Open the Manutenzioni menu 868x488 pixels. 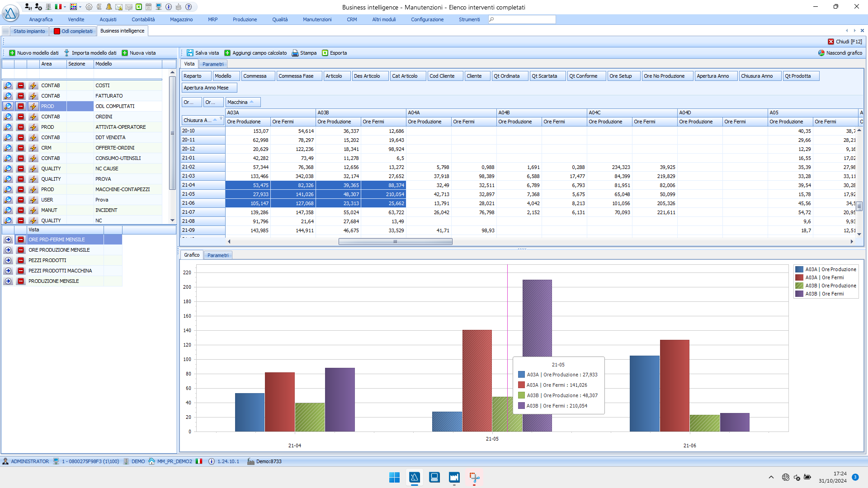(x=317, y=19)
